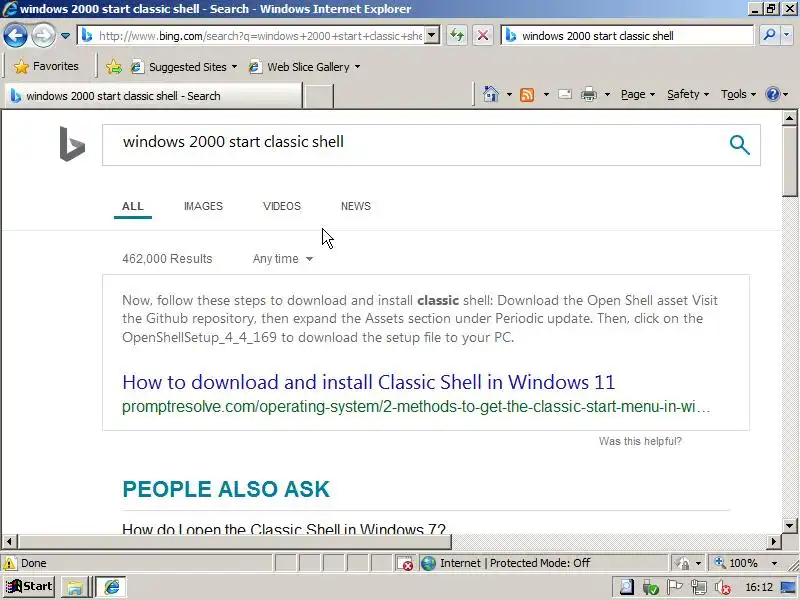This screenshot has height=600, width=800.
Task: Open Web Slice Gallery dropdown
Action: pos(305,67)
